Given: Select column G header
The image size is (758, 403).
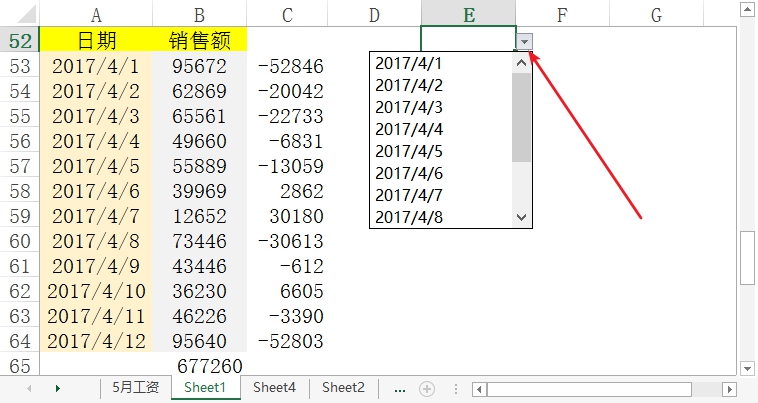Looking at the screenshot, I should click(x=656, y=14).
